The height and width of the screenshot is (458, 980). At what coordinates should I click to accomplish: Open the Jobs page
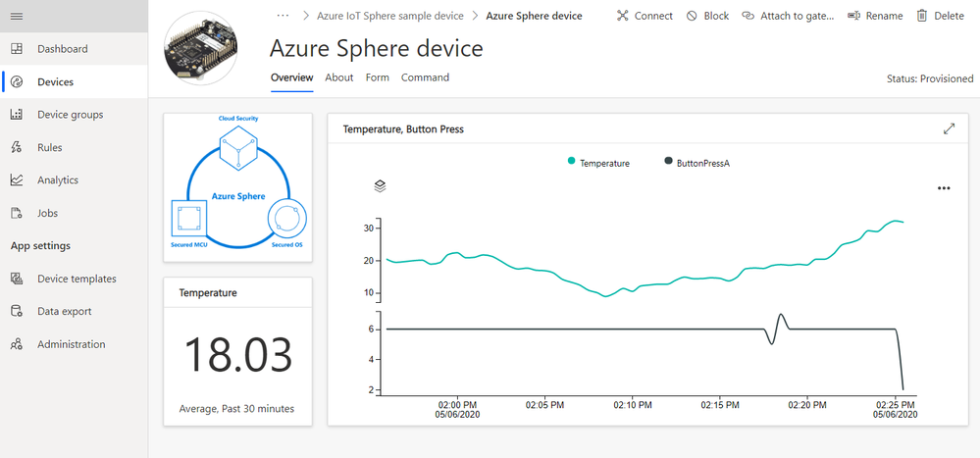[47, 213]
